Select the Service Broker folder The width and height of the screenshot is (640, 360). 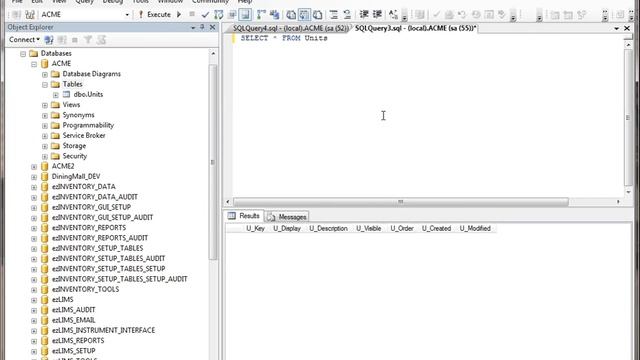click(84, 136)
